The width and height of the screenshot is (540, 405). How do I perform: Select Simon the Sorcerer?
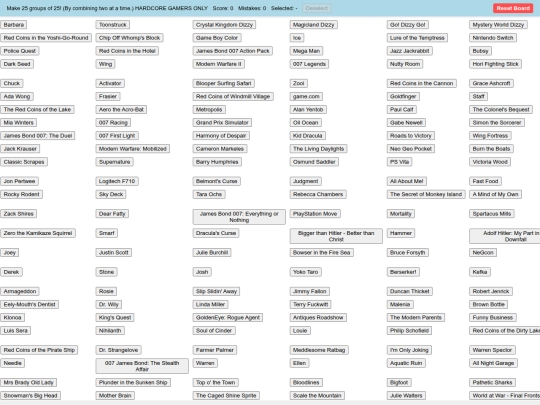pos(497,123)
